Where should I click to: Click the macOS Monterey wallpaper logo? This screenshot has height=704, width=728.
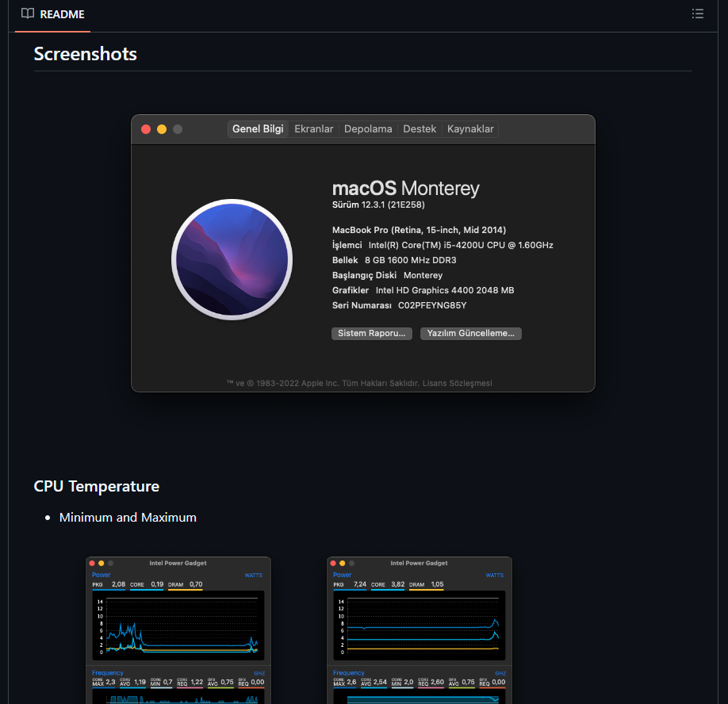(x=232, y=259)
